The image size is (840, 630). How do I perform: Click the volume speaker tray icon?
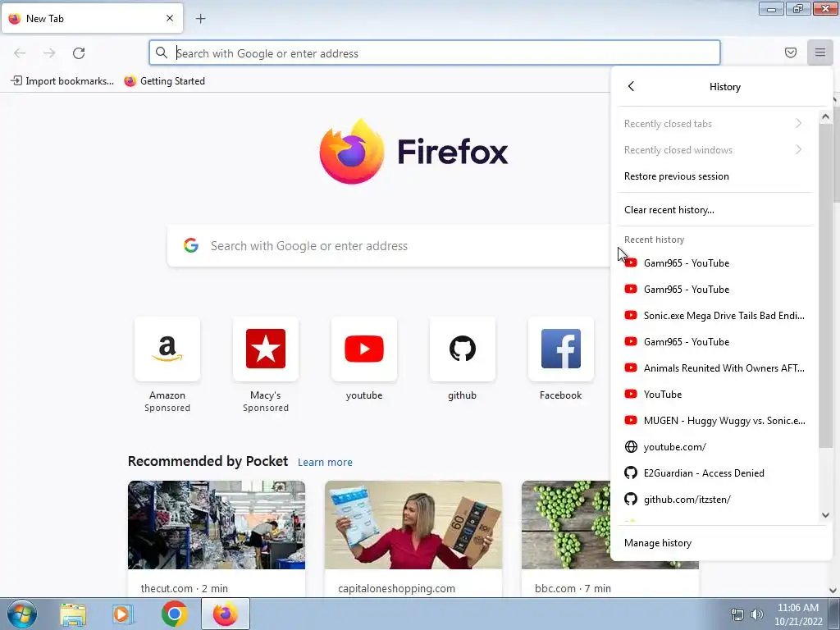(x=756, y=614)
